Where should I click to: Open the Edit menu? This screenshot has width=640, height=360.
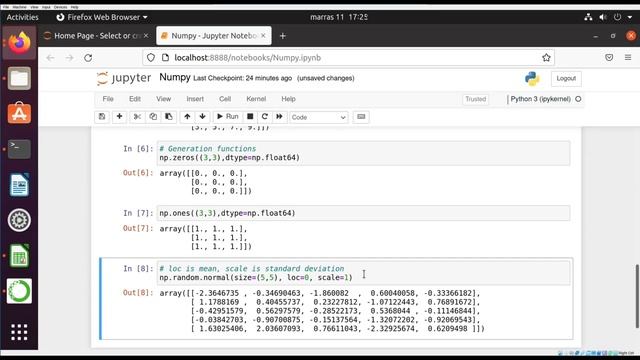[135, 99]
